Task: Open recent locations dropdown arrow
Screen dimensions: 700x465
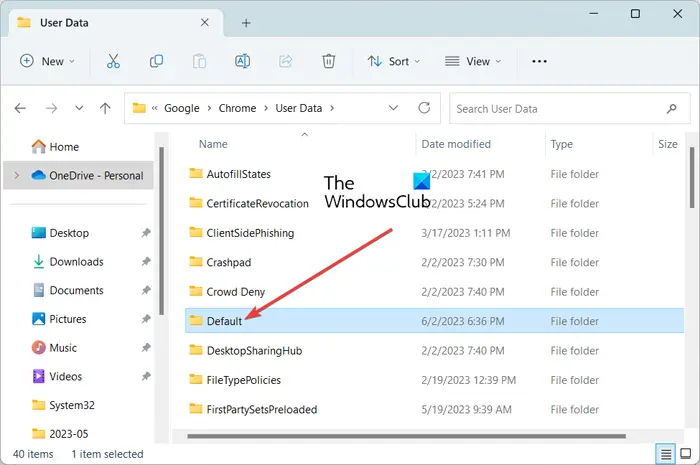Action: 79,108
